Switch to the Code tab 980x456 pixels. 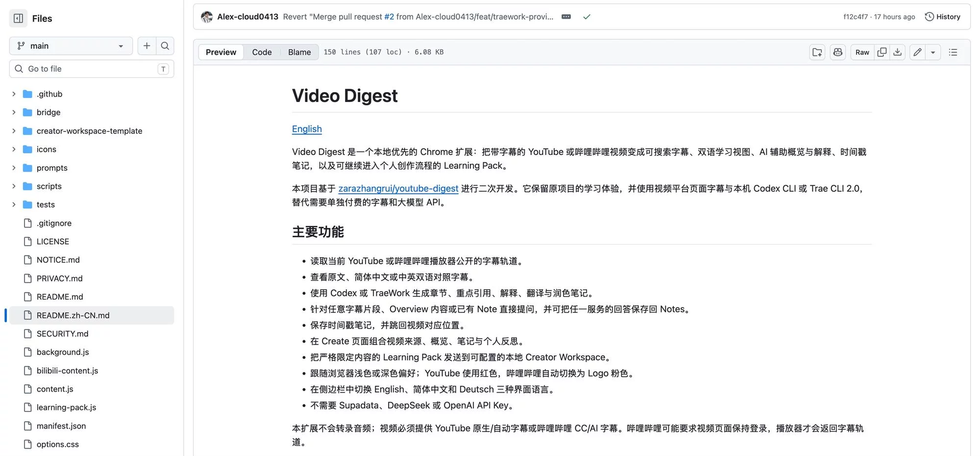[262, 52]
